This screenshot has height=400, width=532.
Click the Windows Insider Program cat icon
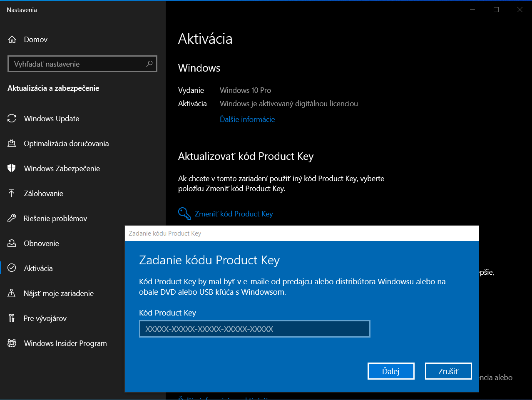click(x=12, y=343)
